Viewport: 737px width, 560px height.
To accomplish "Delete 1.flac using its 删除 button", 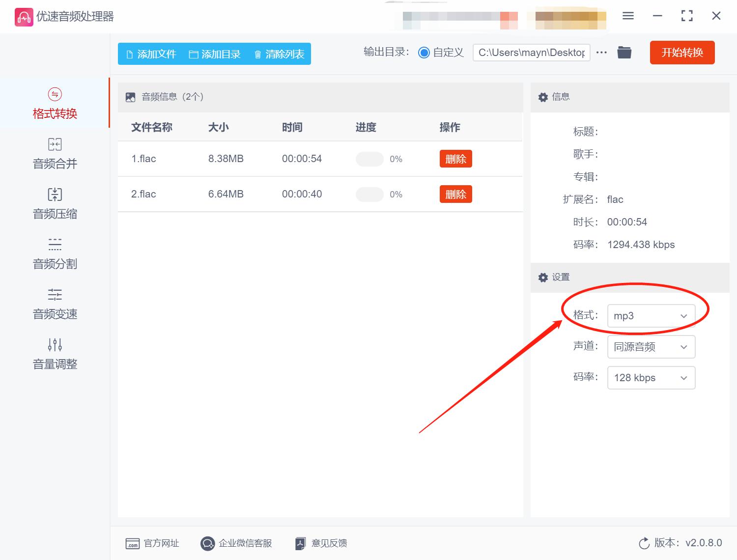I will pyautogui.click(x=455, y=159).
